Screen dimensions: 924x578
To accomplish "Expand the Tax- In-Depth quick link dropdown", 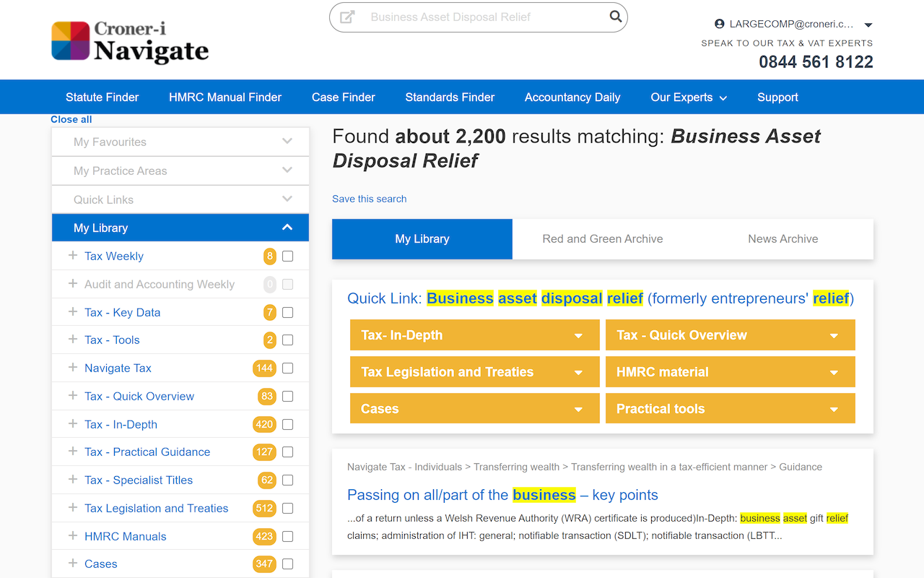I will (x=475, y=335).
